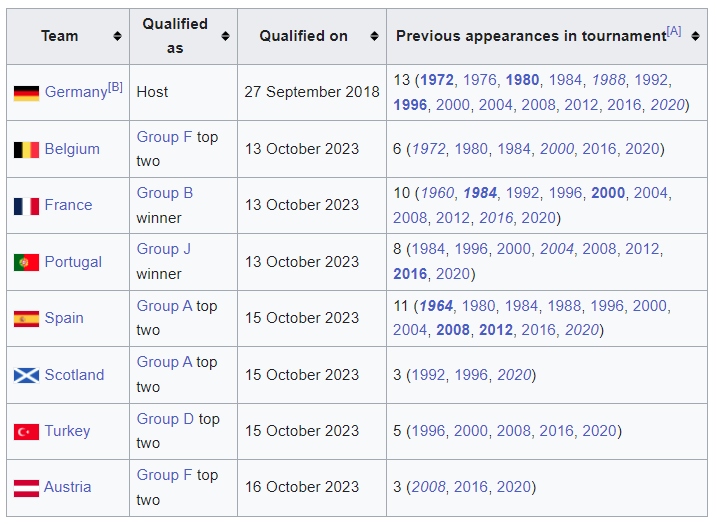Click the Germany flag icon
Image resolution: width=716 pixels, height=526 pixels.
(26, 93)
